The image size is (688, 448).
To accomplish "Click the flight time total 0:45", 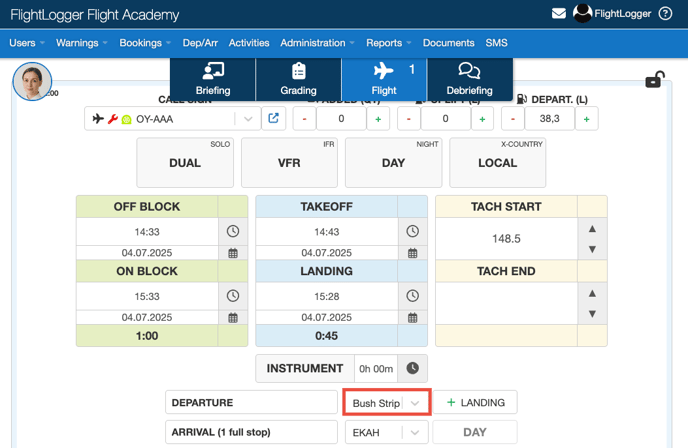I will pos(326,336).
